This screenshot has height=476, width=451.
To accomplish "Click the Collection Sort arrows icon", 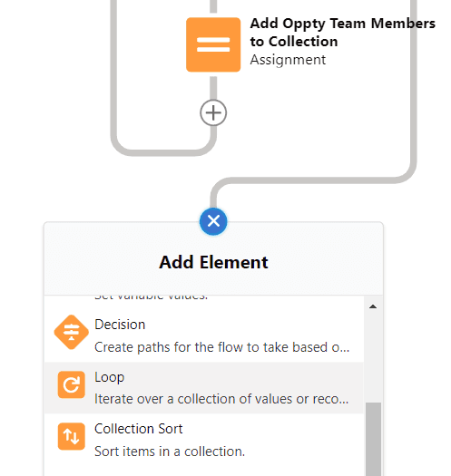I will (x=71, y=436).
